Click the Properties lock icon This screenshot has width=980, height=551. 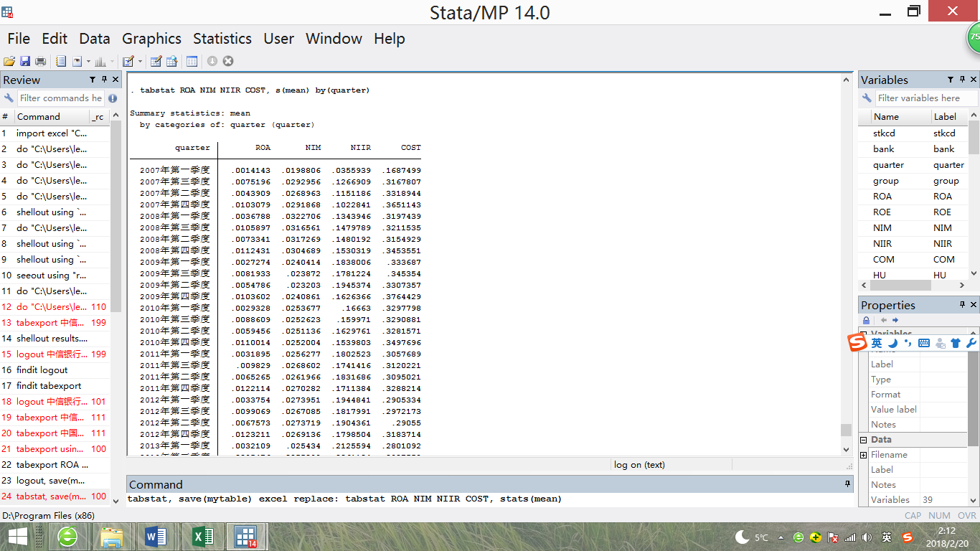tap(867, 320)
